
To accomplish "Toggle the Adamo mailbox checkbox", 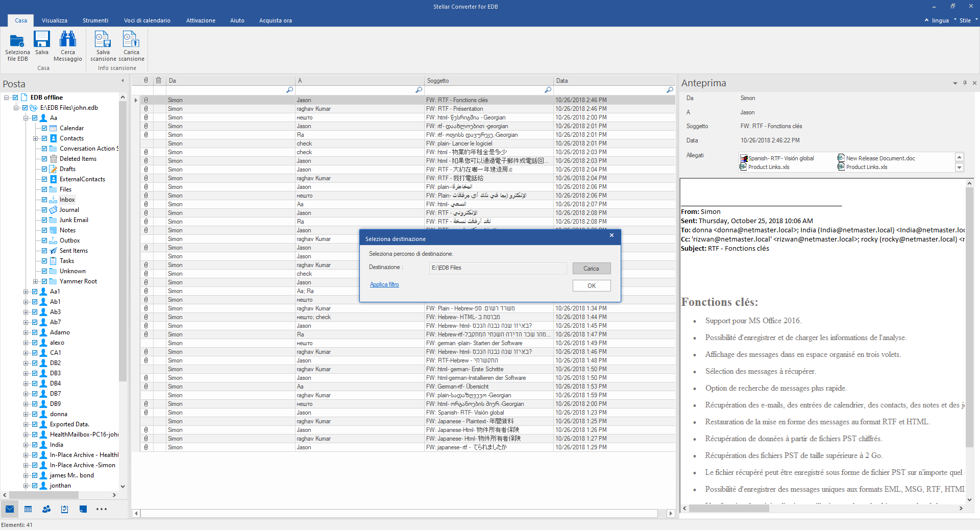I will (x=35, y=332).
